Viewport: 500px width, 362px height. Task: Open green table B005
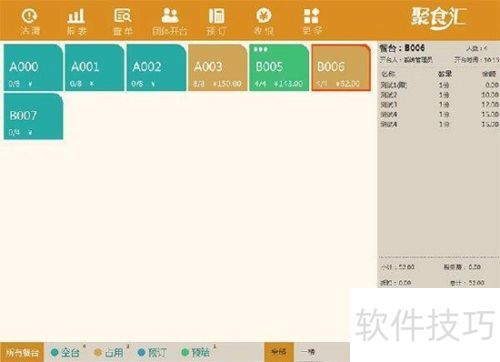pyautogui.click(x=279, y=68)
